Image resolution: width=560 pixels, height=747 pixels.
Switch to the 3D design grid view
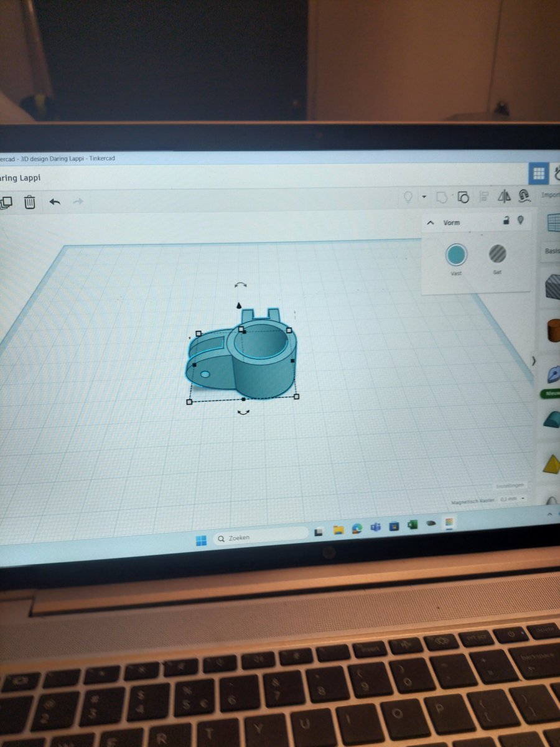(539, 174)
